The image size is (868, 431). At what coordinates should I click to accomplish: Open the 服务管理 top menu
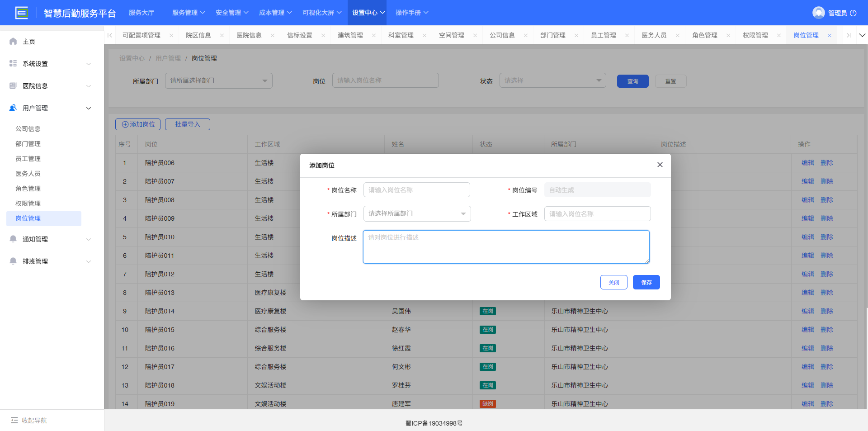189,13
